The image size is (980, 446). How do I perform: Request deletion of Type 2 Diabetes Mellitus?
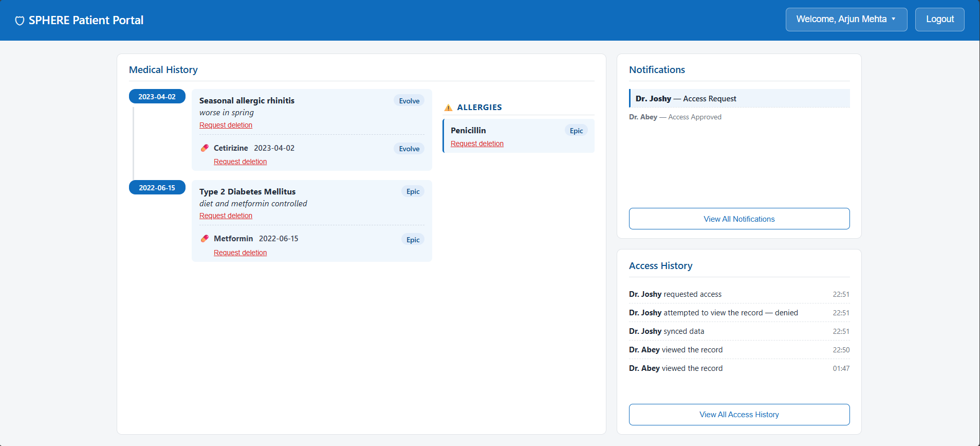click(226, 216)
